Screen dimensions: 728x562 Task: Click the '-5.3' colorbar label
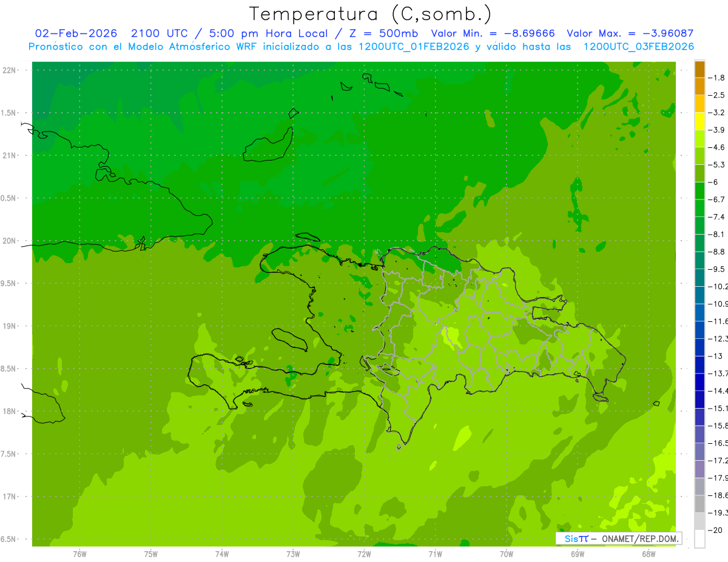click(x=716, y=164)
